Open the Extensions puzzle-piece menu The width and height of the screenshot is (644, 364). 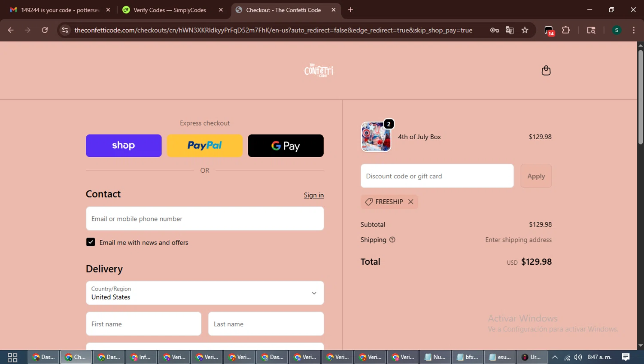coord(566,30)
